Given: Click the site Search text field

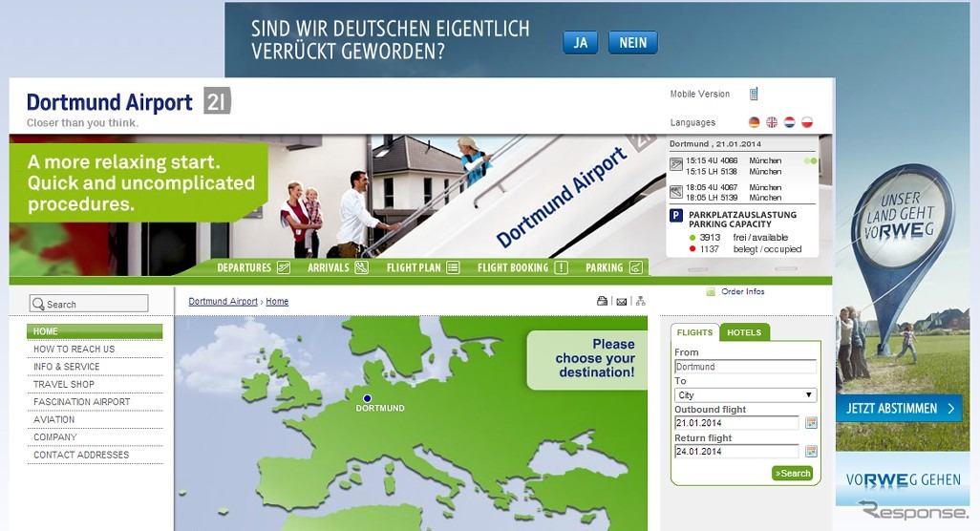Looking at the screenshot, I should coord(89,304).
